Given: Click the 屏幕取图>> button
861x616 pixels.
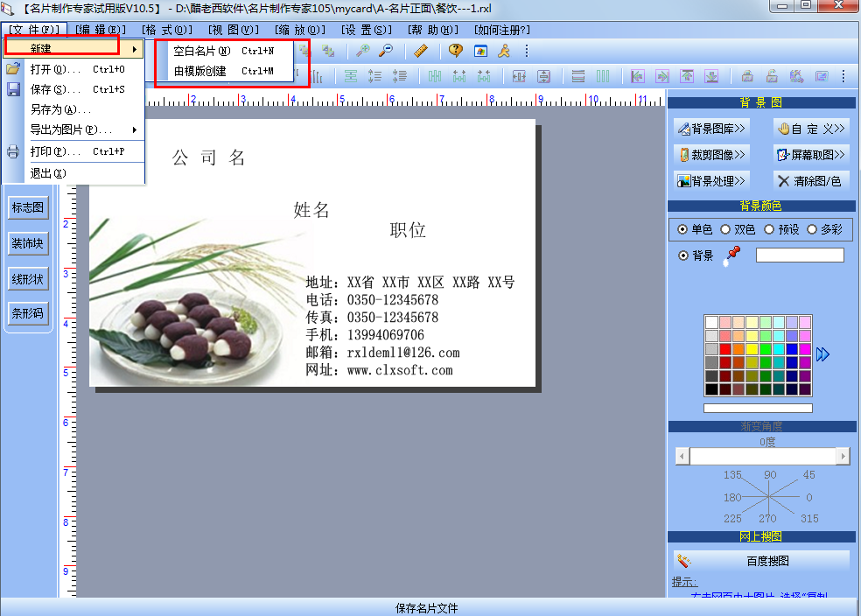Looking at the screenshot, I should pos(811,155).
